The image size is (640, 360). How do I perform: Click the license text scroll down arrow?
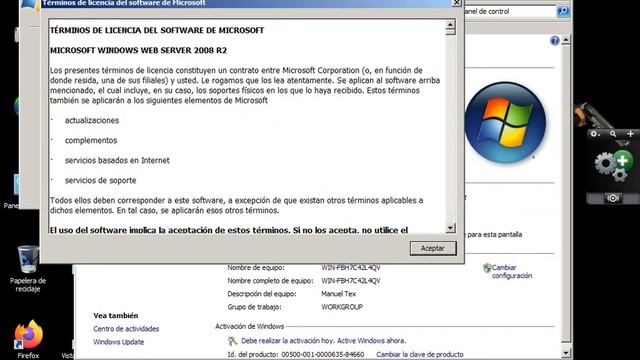tap(450, 228)
